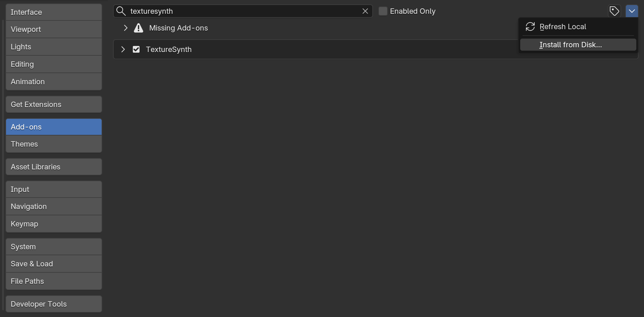644x317 pixels.
Task: Expand the Missing Add-ons section
Action: tap(125, 28)
